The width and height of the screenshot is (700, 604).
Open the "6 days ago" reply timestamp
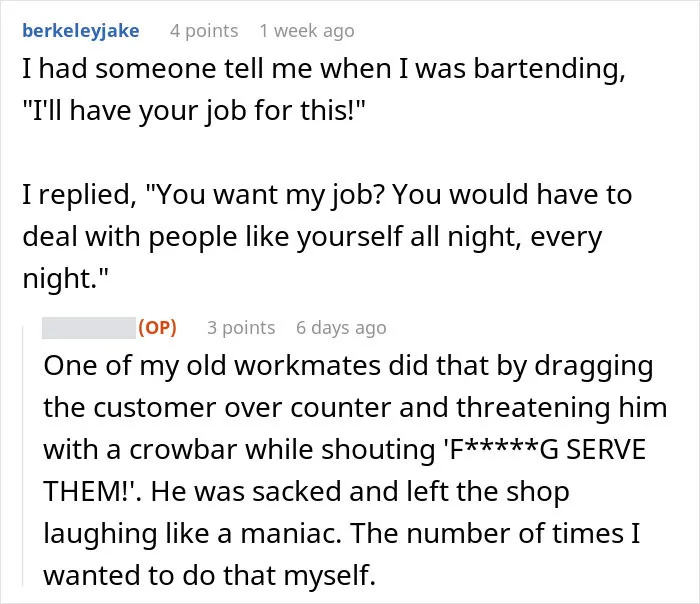tap(341, 328)
